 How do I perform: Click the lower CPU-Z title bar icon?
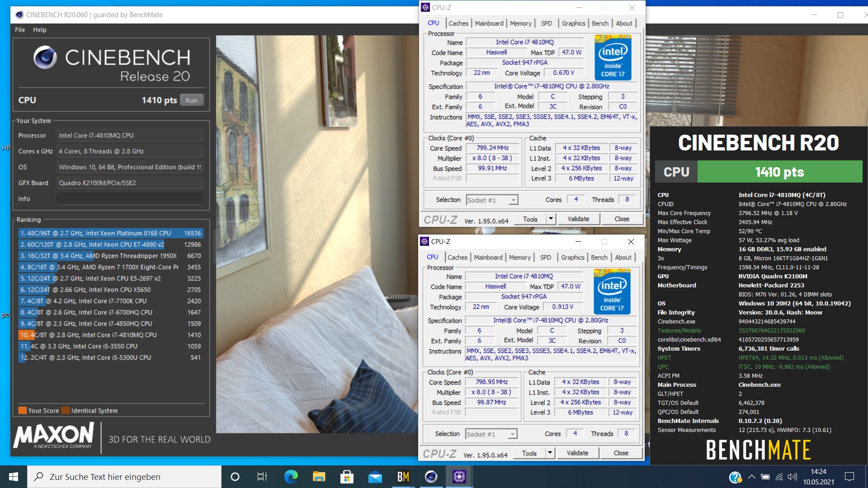tap(424, 241)
